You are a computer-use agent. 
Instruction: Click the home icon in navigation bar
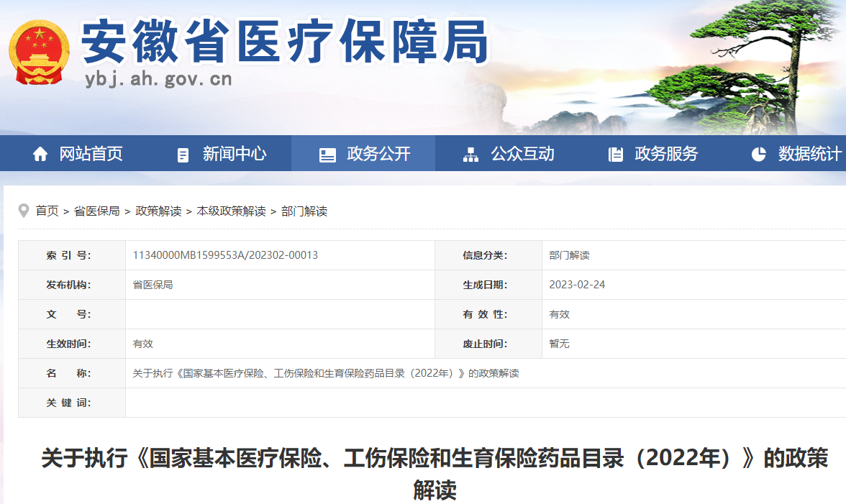pyautogui.click(x=40, y=154)
